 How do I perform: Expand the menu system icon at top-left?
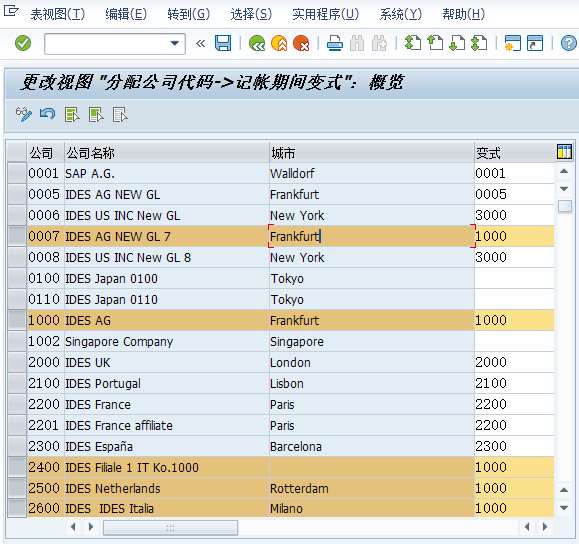10,11
